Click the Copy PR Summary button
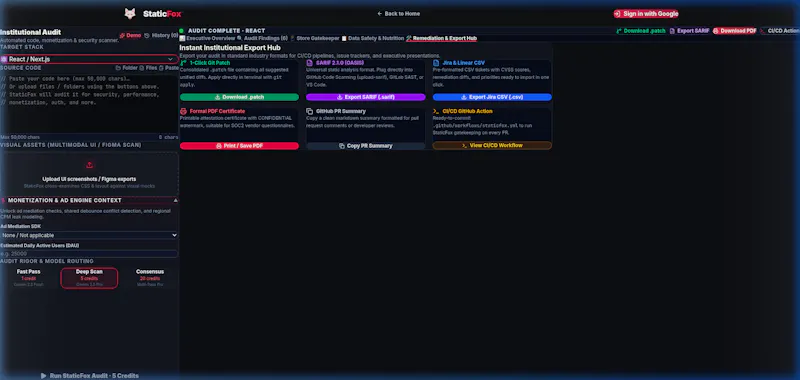The image size is (800, 380). tap(366, 146)
